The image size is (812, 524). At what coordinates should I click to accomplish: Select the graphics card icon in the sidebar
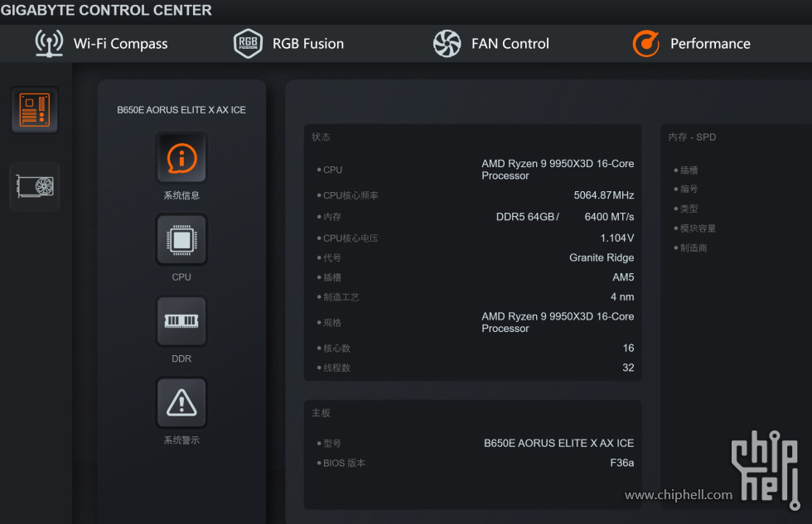(x=35, y=186)
